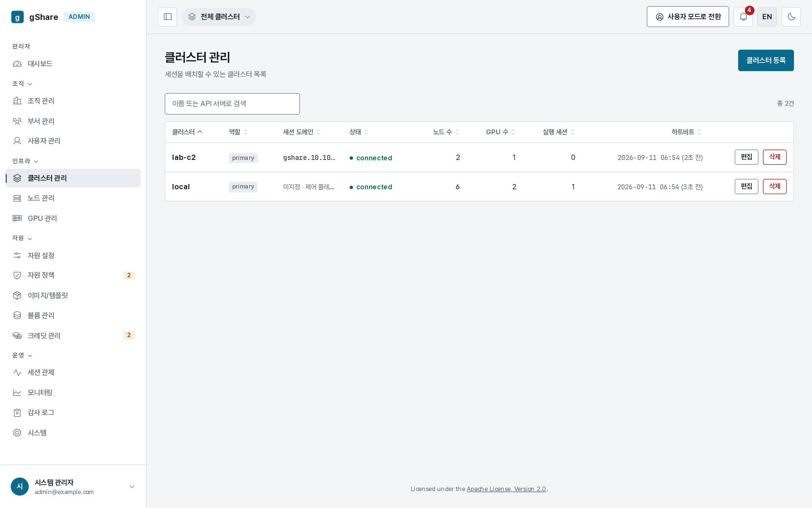Select the lab-c2 cluster name
Image resolution: width=812 pixels, height=508 pixels.
tap(184, 158)
